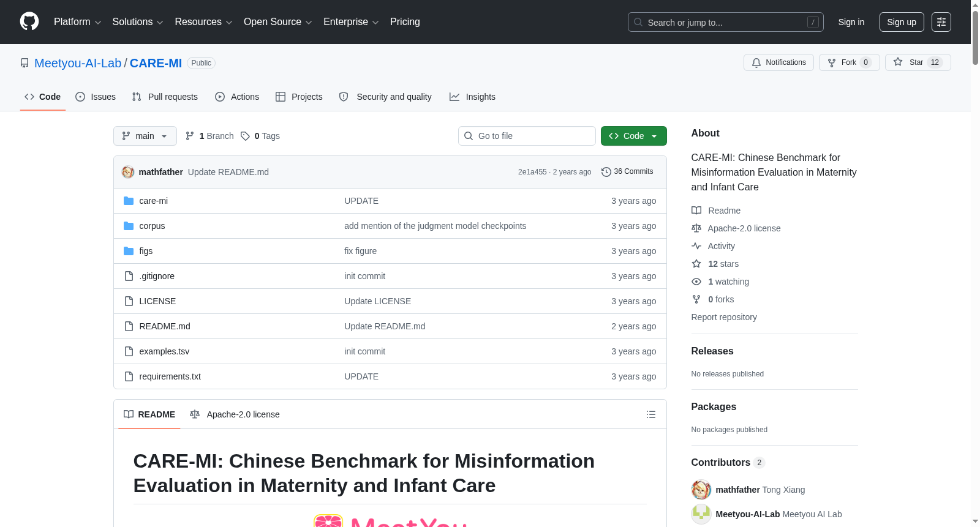This screenshot has height=527, width=980.
Task: Switch to the Pull requests tab
Action: coord(165,97)
